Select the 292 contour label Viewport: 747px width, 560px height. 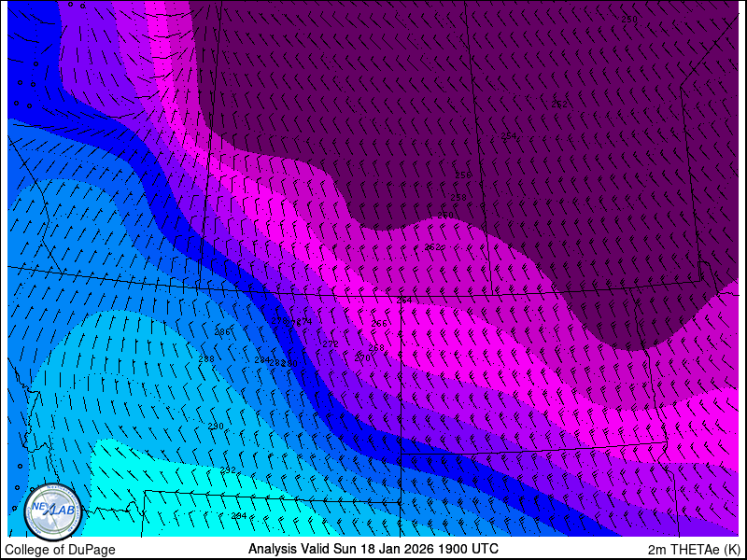228,470
